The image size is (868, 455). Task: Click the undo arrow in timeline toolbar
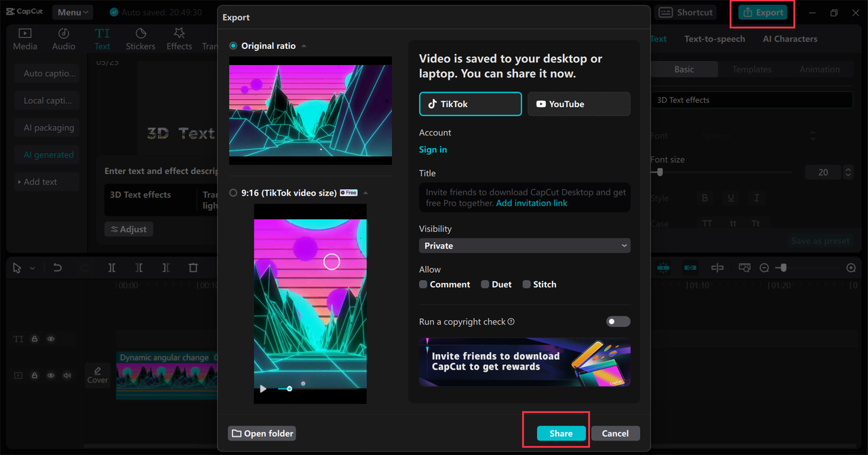pyautogui.click(x=58, y=268)
